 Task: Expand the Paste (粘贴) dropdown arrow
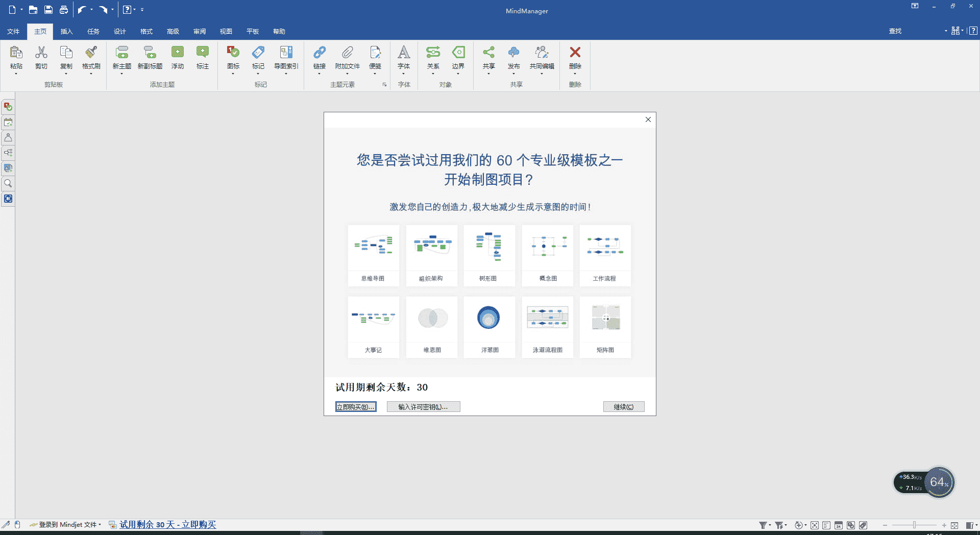coord(16,74)
